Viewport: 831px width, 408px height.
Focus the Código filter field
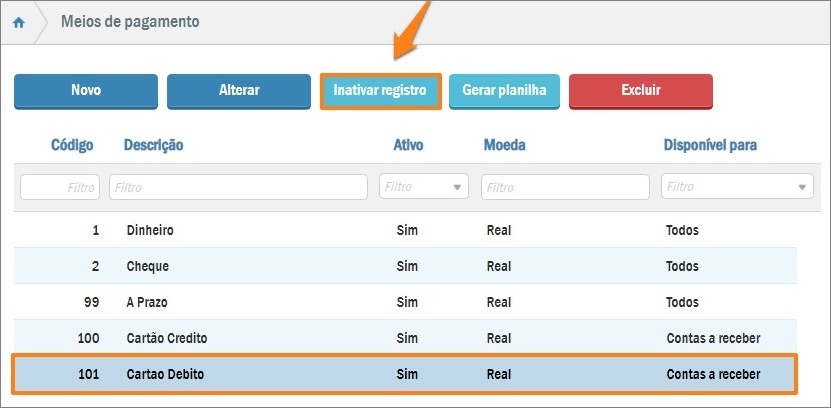click(x=60, y=187)
